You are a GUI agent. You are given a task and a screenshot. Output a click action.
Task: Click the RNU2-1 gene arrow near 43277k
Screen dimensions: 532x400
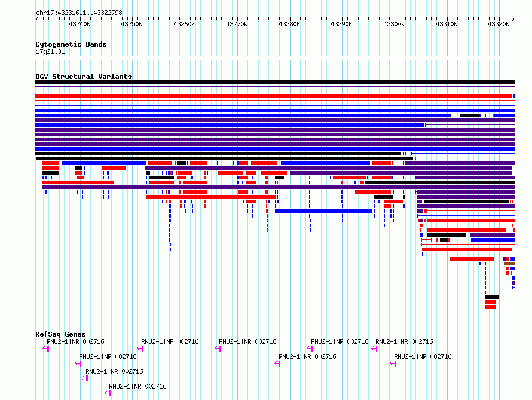click(x=277, y=364)
